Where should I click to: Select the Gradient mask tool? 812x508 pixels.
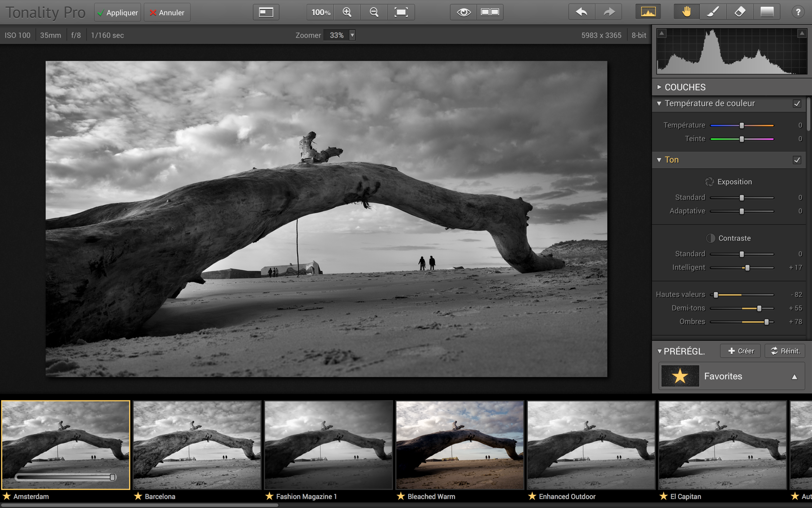coord(767,12)
